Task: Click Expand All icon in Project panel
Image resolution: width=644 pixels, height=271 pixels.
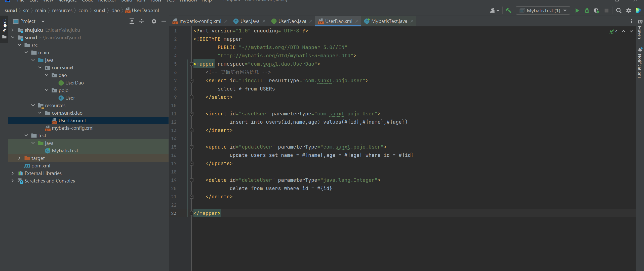Action: [x=132, y=21]
